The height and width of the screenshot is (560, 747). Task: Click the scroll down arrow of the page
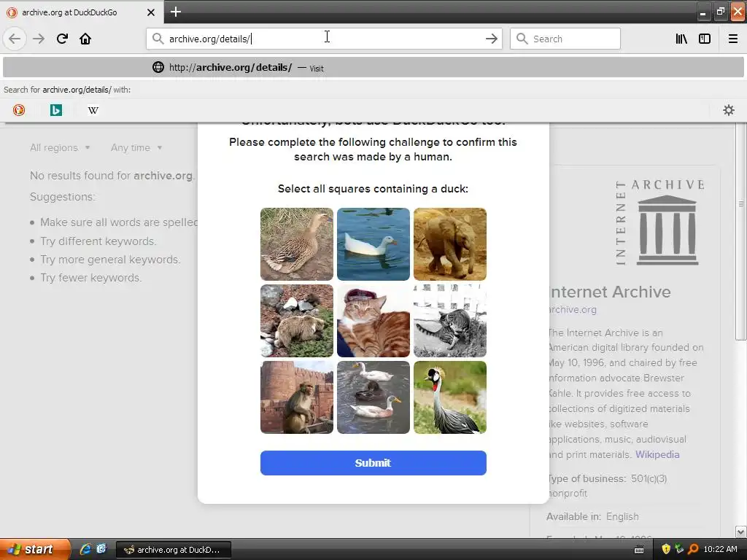740,532
